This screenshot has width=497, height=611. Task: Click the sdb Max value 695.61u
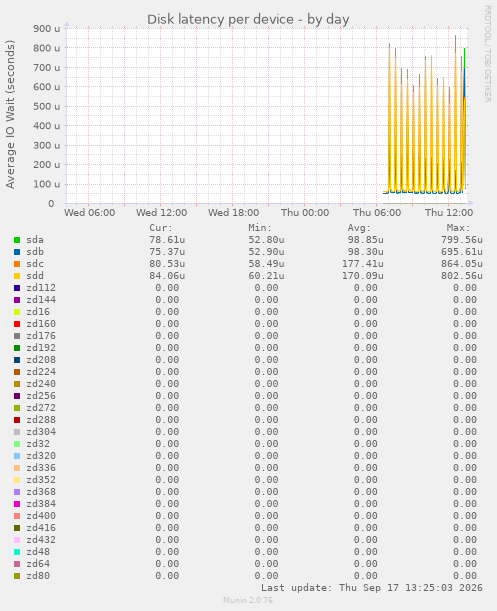click(x=462, y=252)
